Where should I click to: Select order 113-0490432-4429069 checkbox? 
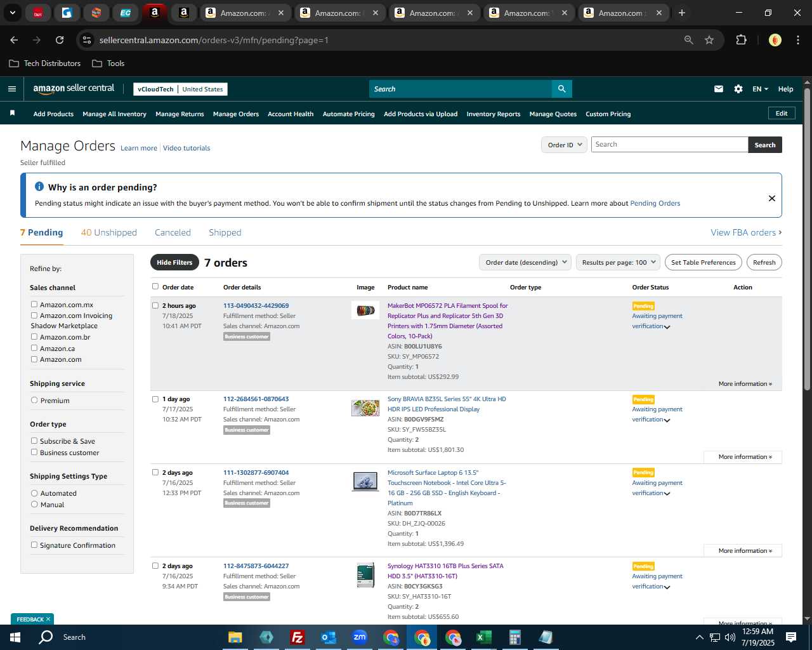(155, 305)
